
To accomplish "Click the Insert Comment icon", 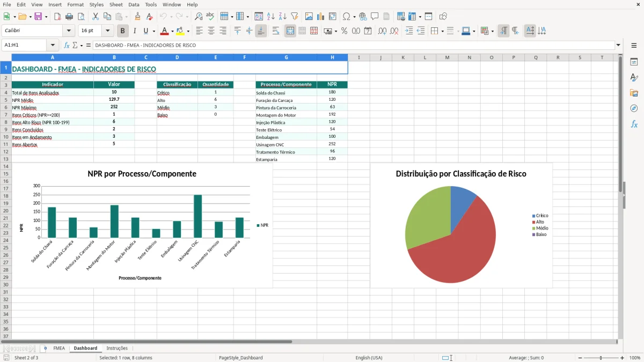I will (375, 17).
